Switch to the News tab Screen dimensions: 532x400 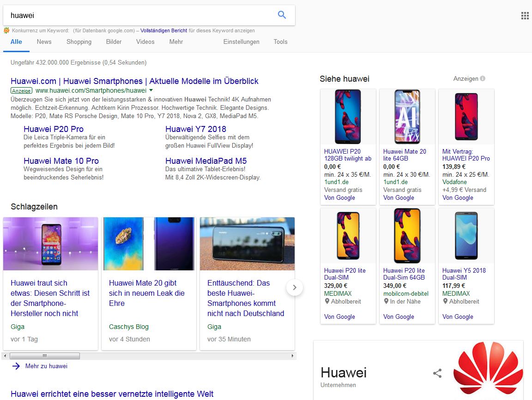coord(44,42)
